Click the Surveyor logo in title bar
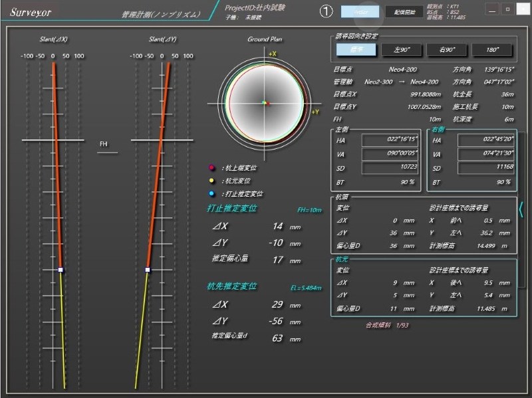The width and height of the screenshot is (532, 398). coord(31,12)
